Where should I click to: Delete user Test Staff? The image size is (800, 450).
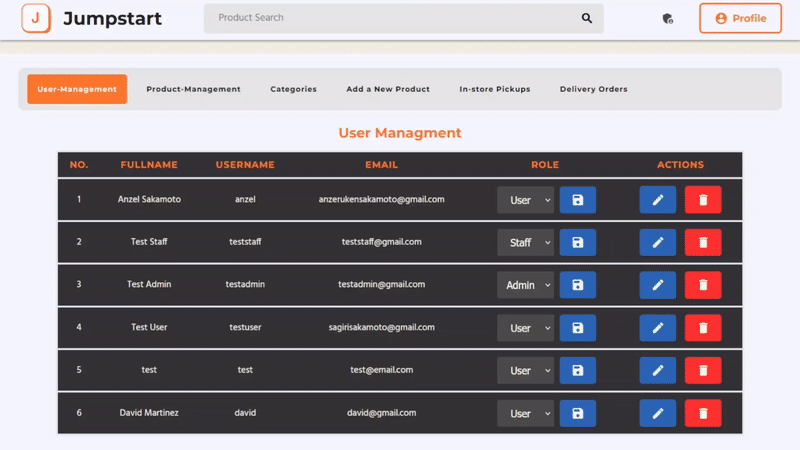[x=703, y=242]
